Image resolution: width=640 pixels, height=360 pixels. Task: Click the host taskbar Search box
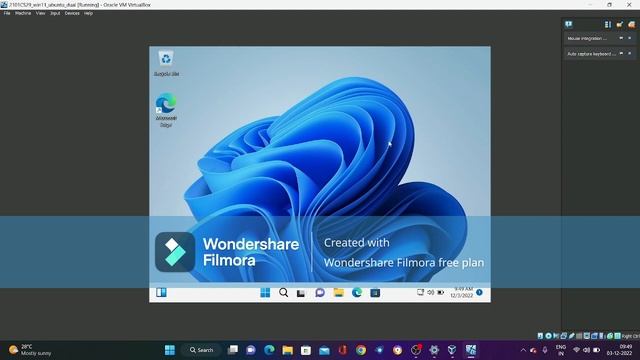[x=201, y=350]
